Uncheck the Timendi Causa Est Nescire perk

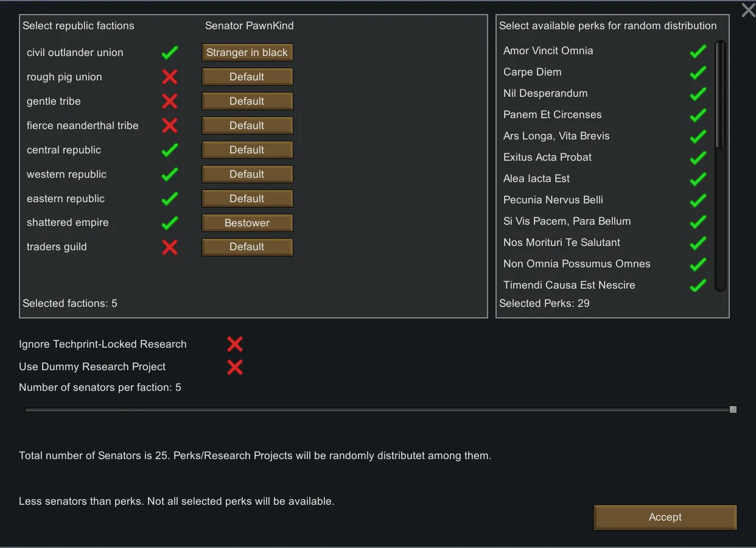click(x=698, y=285)
